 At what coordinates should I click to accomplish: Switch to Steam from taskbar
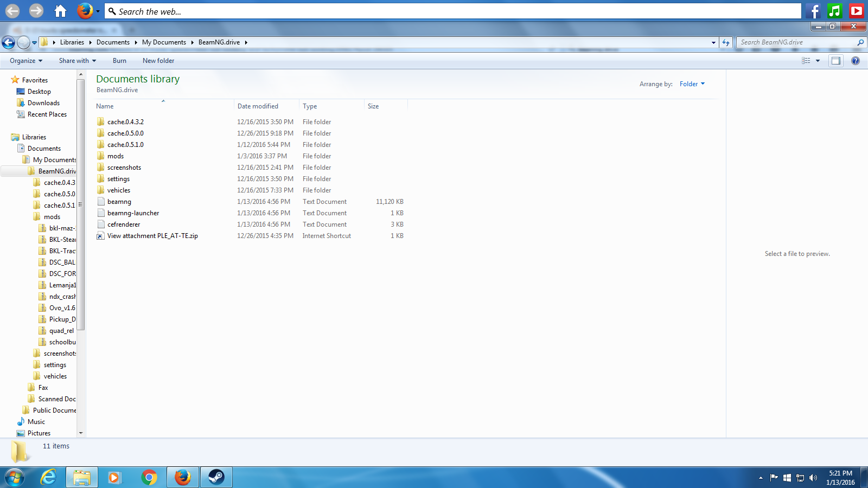216,478
